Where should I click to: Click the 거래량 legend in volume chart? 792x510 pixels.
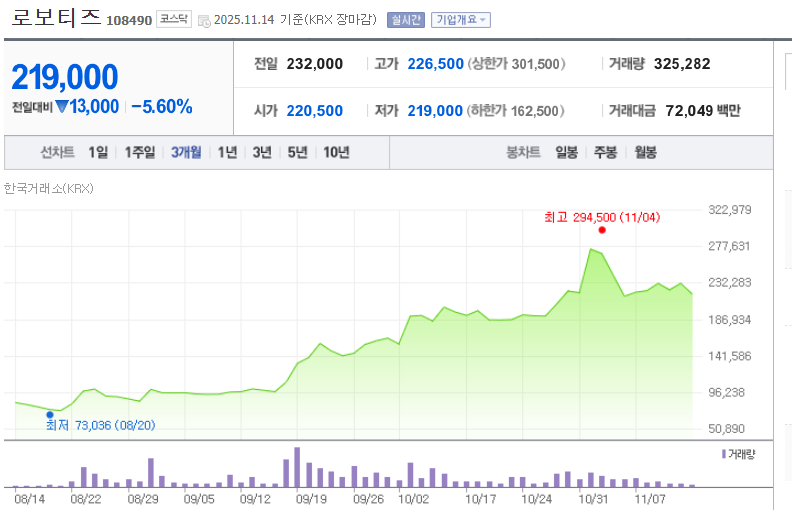point(738,454)
